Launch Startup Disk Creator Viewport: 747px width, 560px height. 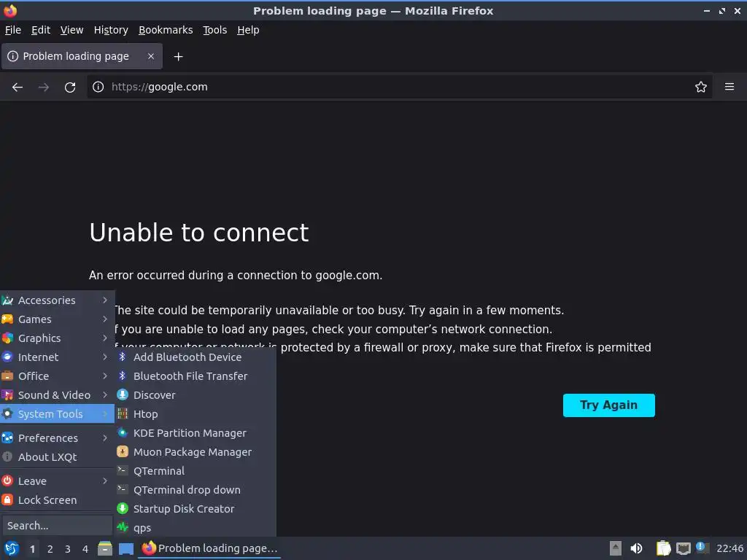point(196,509)
